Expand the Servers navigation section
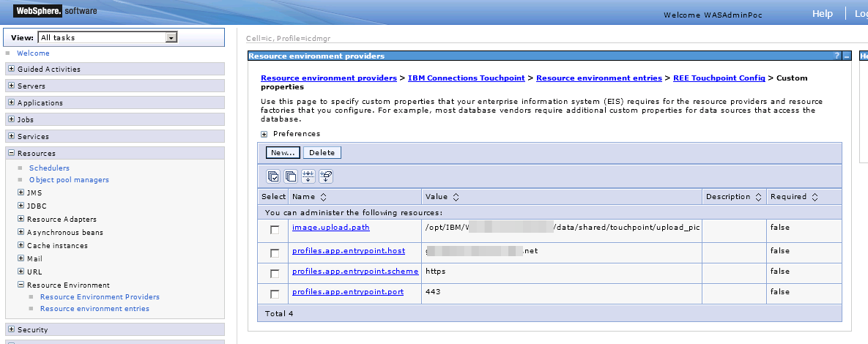 pyautogui.click(x=11, y=86)
